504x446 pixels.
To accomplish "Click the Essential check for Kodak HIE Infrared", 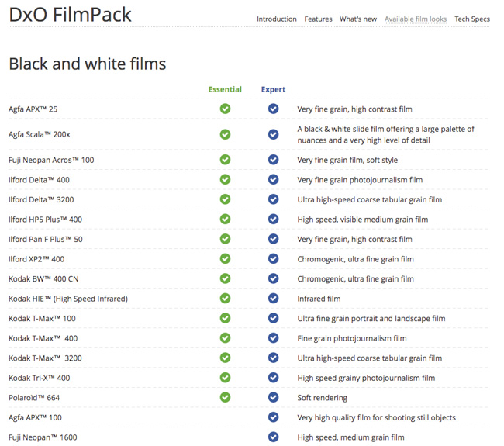I will (x=225, y=299).
